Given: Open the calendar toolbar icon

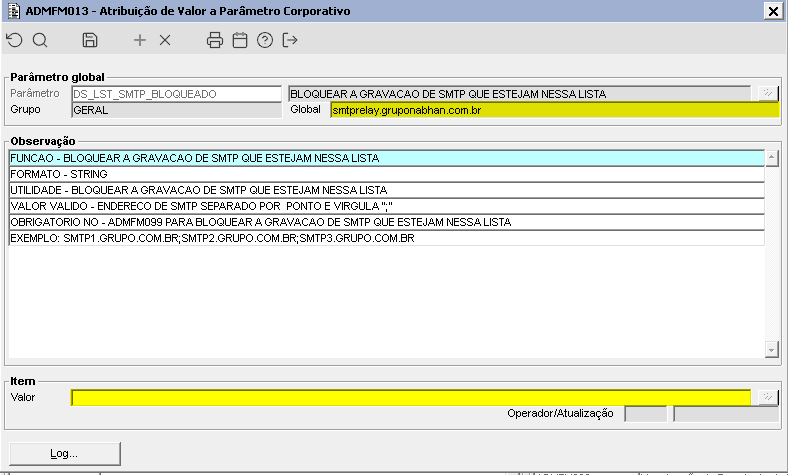Looking at the screenshot, I should [x=240, y=40].
